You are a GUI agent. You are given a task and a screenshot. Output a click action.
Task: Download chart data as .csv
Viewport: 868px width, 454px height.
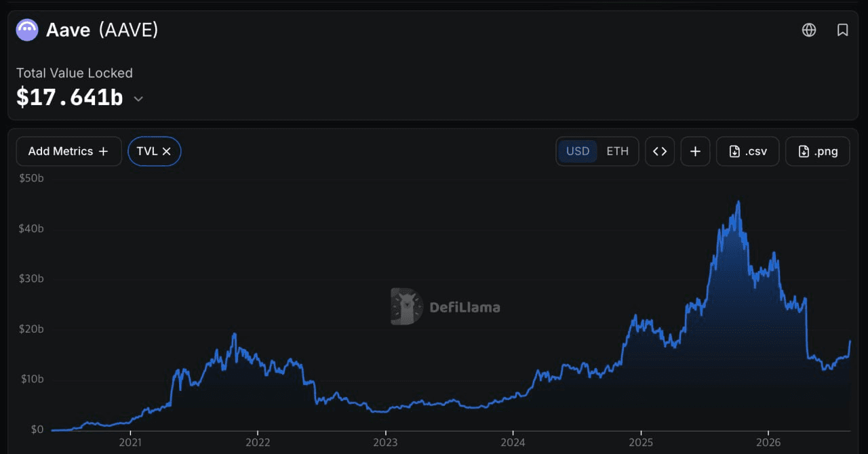[747, 151]
